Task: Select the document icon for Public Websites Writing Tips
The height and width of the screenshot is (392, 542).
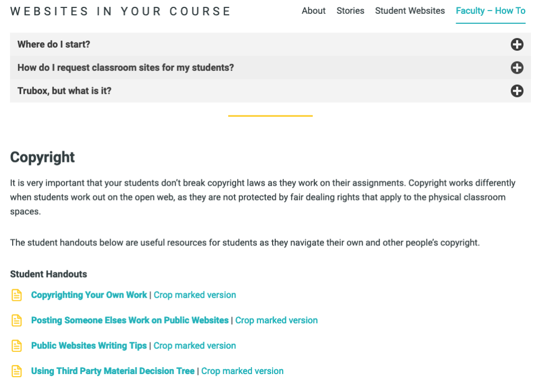Action: 16,346
